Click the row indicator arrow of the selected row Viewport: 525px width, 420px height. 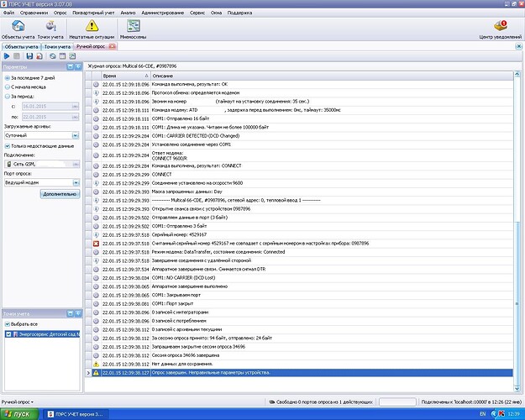[x=88, y=373]
